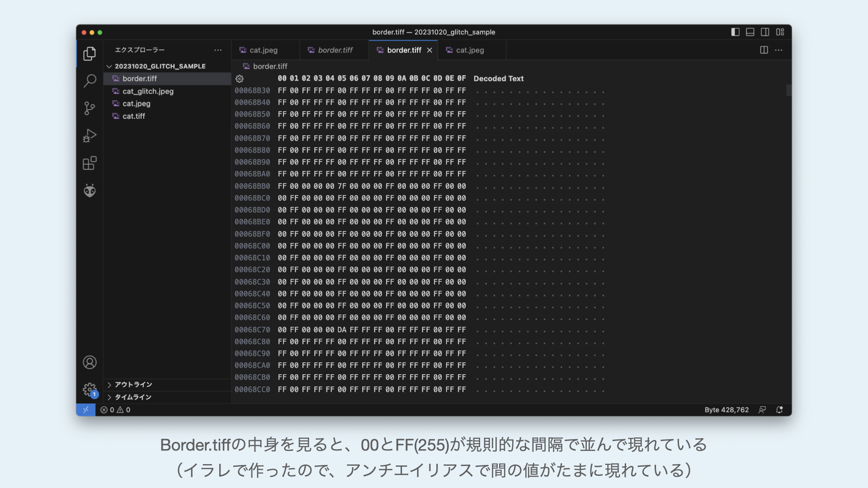The width and height of the screenshot is (868, 488).
Task: Collapse 20231020_GLITCH_SAMPLE folder
Action: click(109, 66)
